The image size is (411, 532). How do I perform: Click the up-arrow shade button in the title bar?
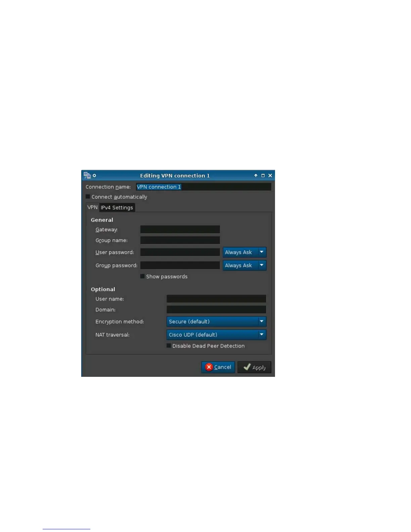click(256, 175)
